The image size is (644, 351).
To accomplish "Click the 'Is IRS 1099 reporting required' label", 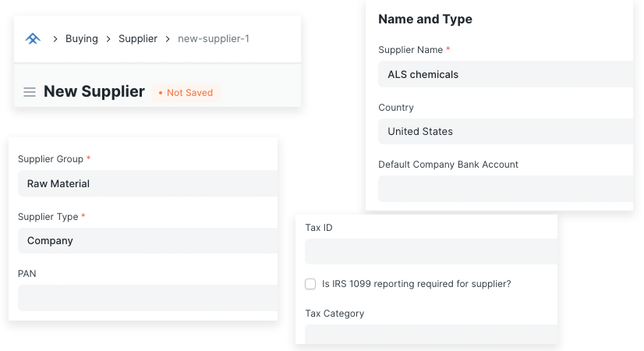I will point(416,284).
